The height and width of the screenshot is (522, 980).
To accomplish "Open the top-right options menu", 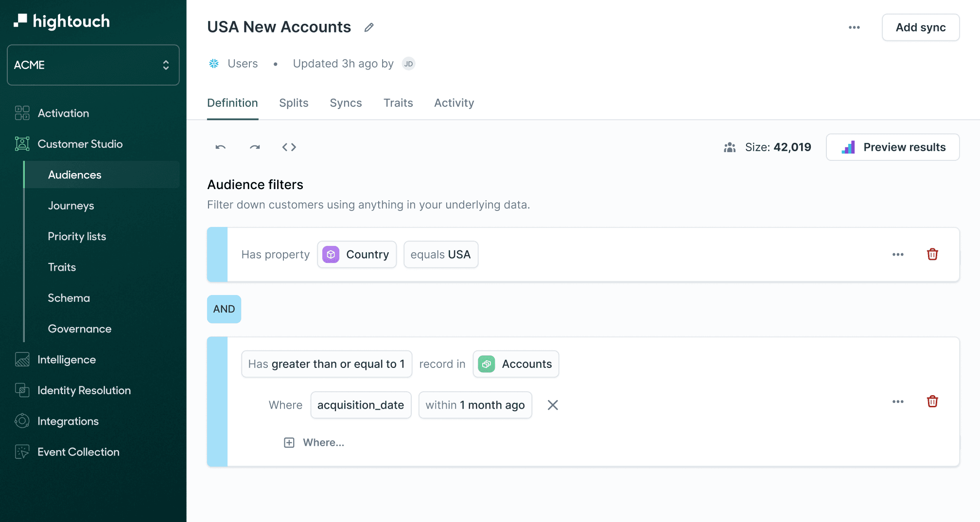I will tap(854, 27).
